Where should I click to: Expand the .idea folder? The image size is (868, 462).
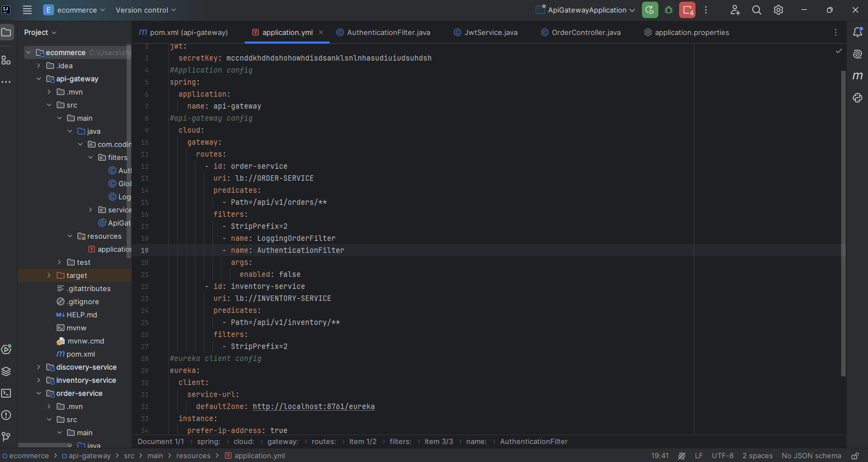[39, 66]
